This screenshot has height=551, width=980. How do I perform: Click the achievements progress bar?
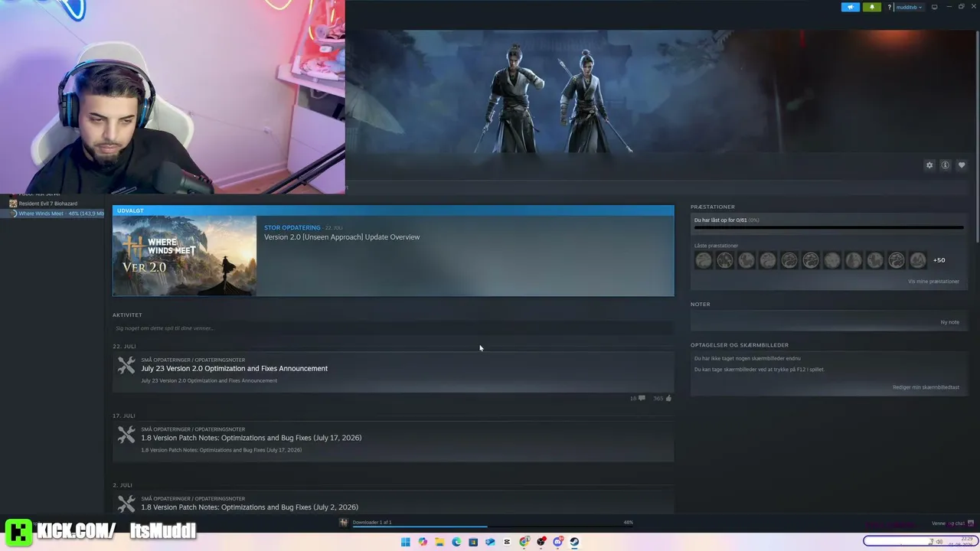coord(828,227)
